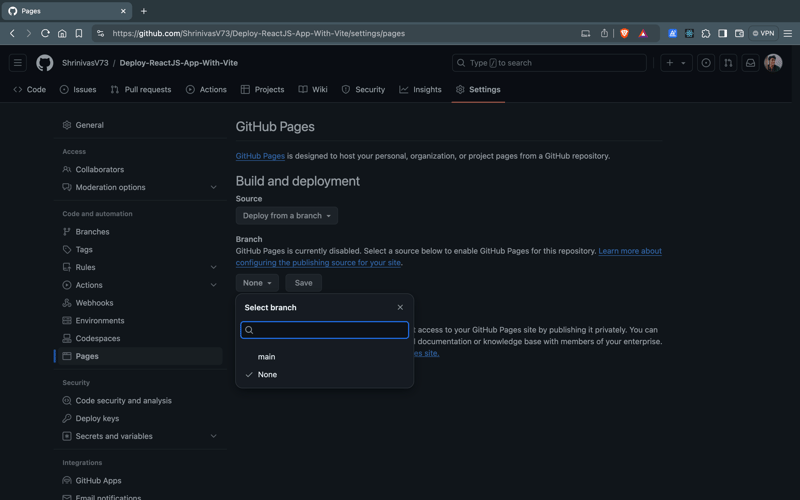Open the browser extensions puzzle icon
This screenshot has width=800, height=500.
point(706,33)
